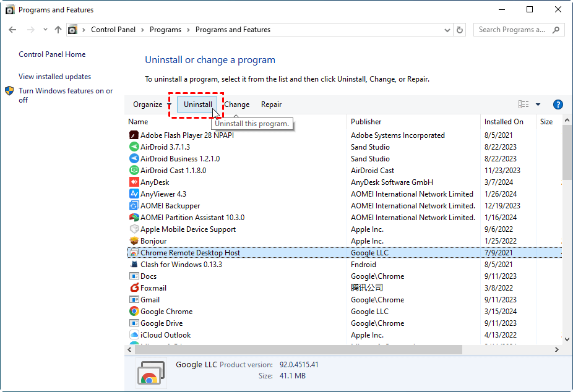
Task: Select the Clash for Windows icon
Action: [x=134, y=265]
